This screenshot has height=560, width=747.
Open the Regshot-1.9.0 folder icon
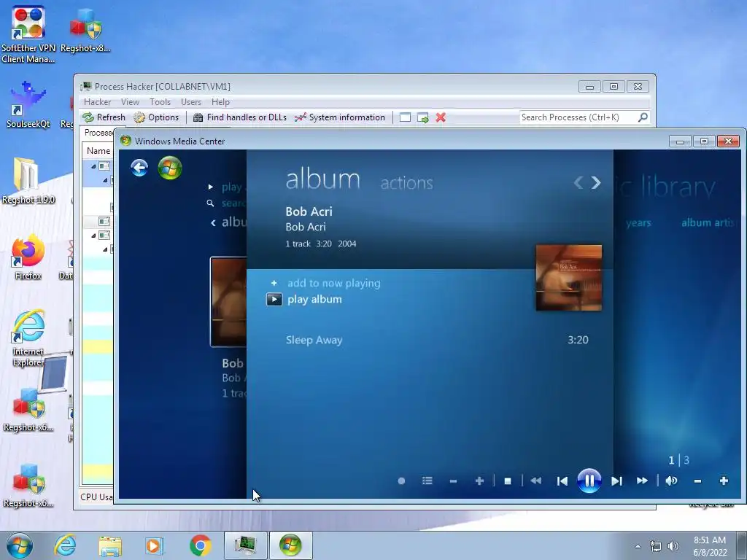(28, 181)
